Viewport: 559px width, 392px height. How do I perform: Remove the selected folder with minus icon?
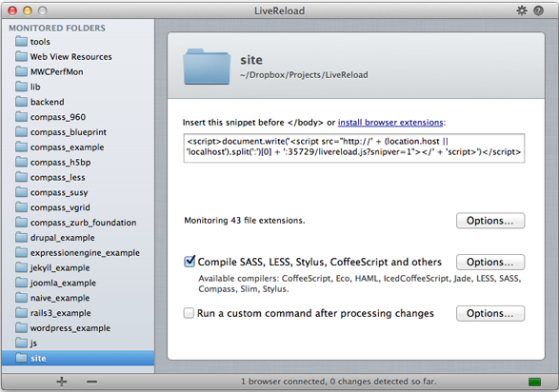coord(91,382)
